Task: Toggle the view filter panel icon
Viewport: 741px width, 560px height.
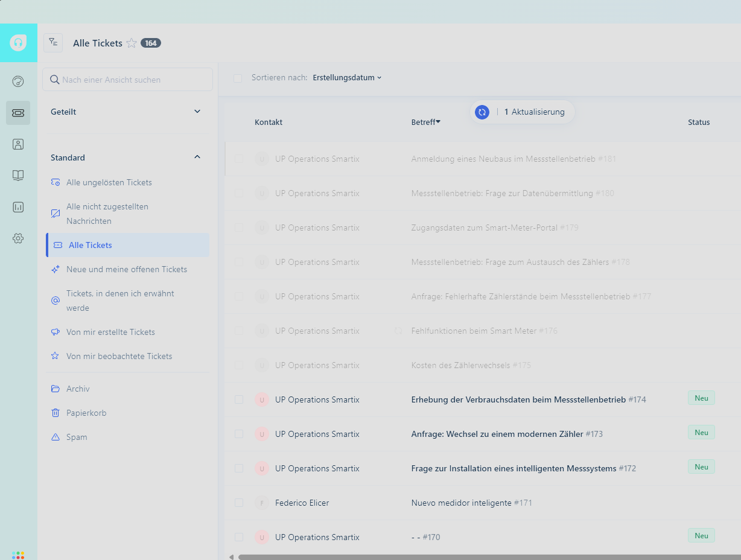Action: tap(53, 43)
